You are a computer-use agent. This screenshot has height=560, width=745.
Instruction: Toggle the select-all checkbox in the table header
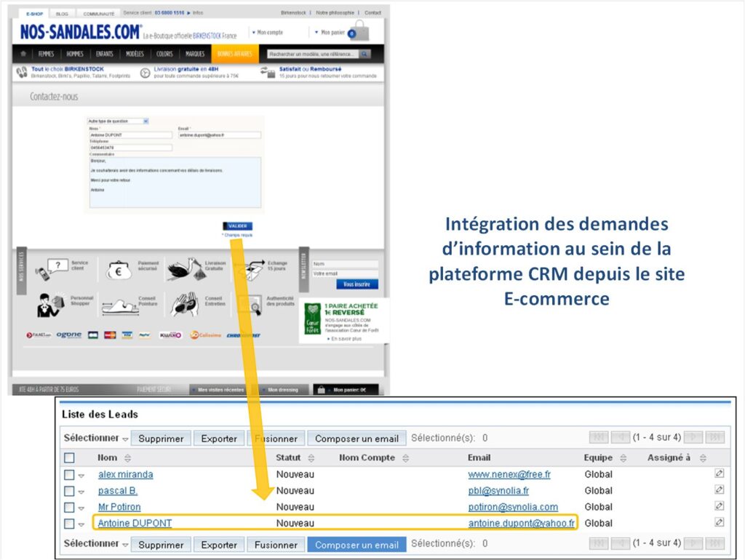point(69,458)
